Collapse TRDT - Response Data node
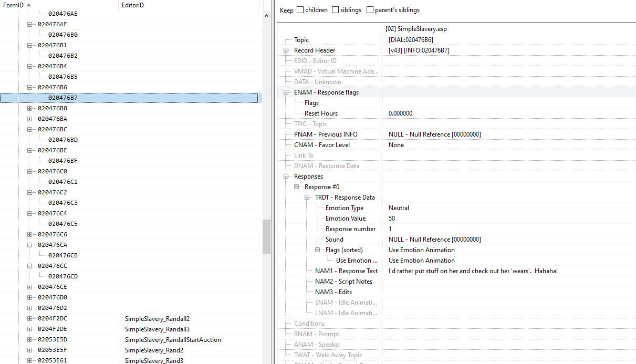This screenshot has width=636, height=364. point(307,197)
